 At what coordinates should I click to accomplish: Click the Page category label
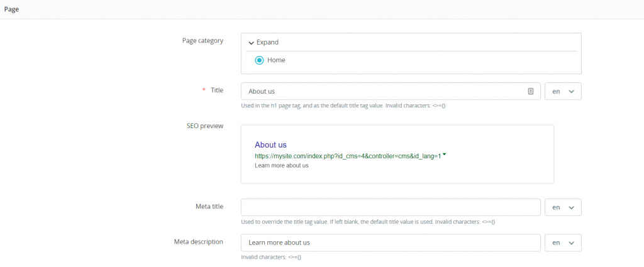(202, 41)
